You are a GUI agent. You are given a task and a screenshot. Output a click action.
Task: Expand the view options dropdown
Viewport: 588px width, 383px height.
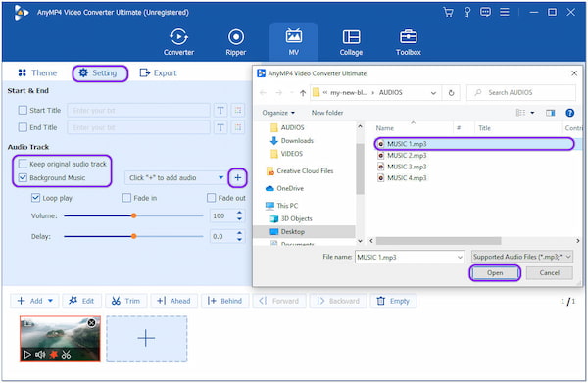pyautogui.click(x=532, y=113)
